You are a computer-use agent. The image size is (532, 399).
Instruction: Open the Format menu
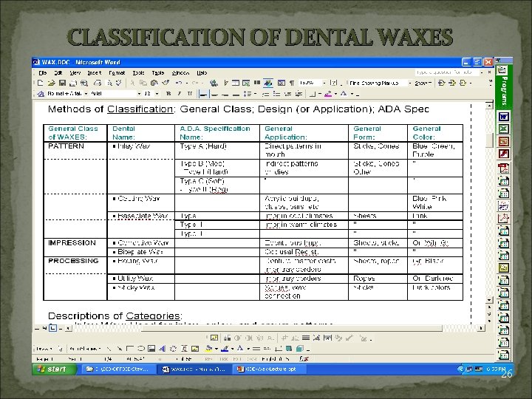116,73
